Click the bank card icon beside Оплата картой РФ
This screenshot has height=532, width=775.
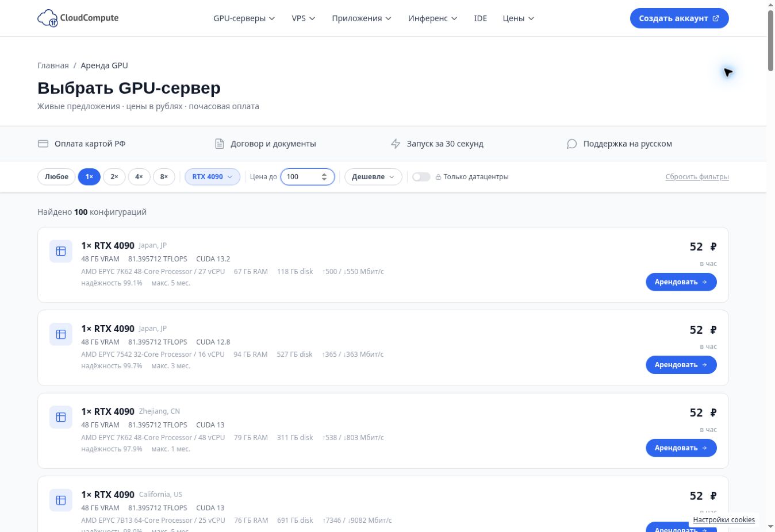[x=43, y=144]
